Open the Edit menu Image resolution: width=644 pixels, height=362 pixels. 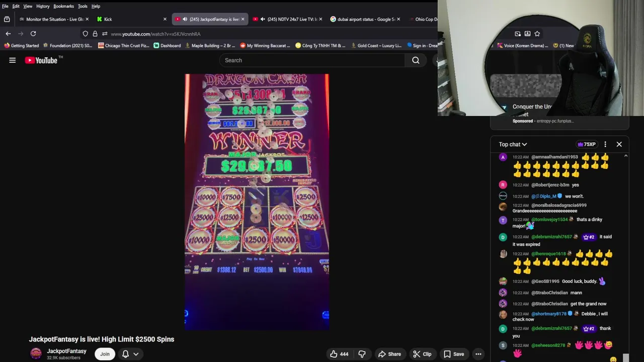[16, 6]
